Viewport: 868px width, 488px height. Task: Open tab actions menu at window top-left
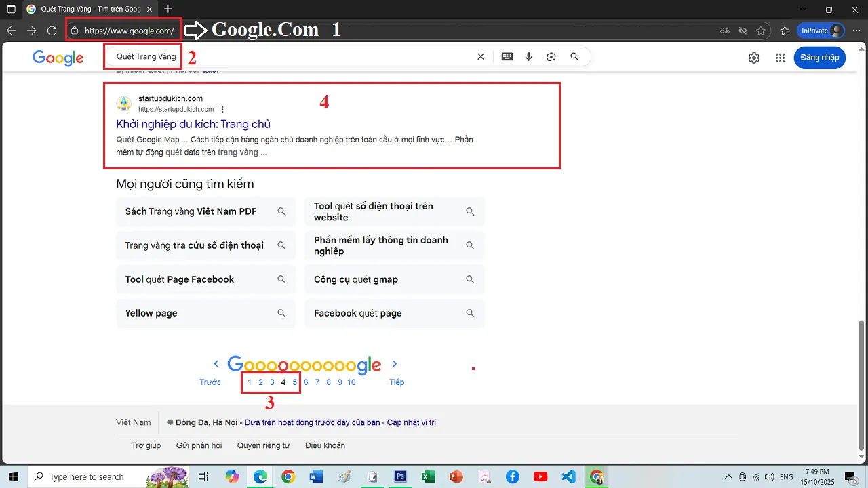(x=11, y=9)
